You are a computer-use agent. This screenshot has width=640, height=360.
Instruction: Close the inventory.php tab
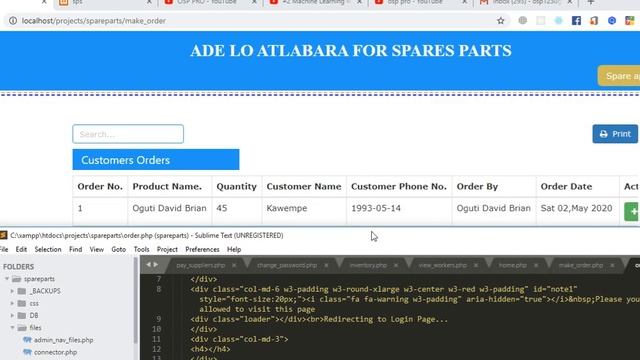point(396,265)
